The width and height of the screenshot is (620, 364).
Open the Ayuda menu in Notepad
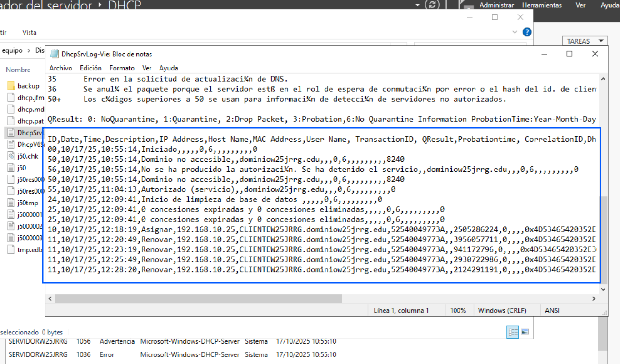pos(169,68)
